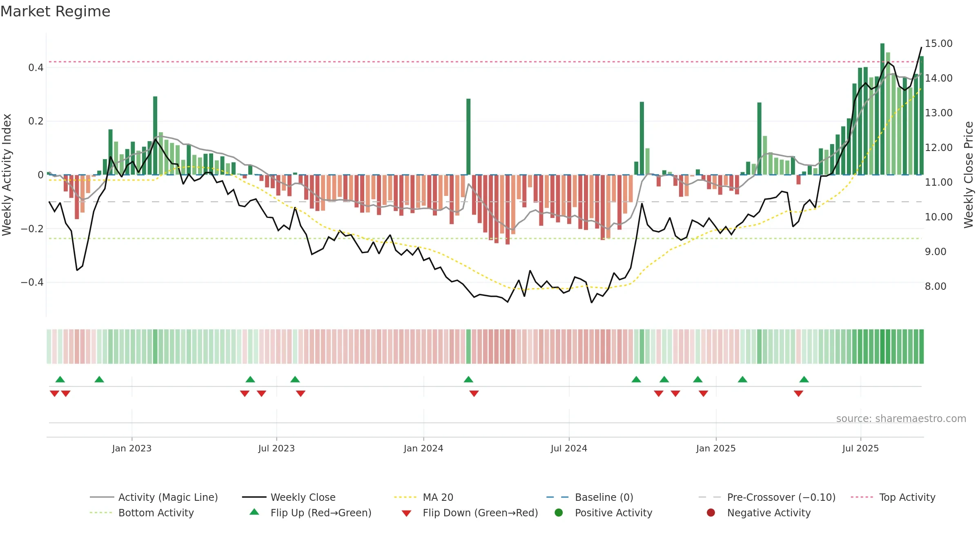
Task: Click the 12.00 price axis value
Action: 938,147
